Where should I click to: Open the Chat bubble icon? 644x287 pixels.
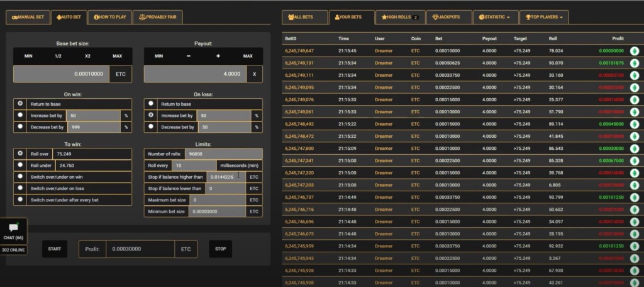tap(13, 228)
